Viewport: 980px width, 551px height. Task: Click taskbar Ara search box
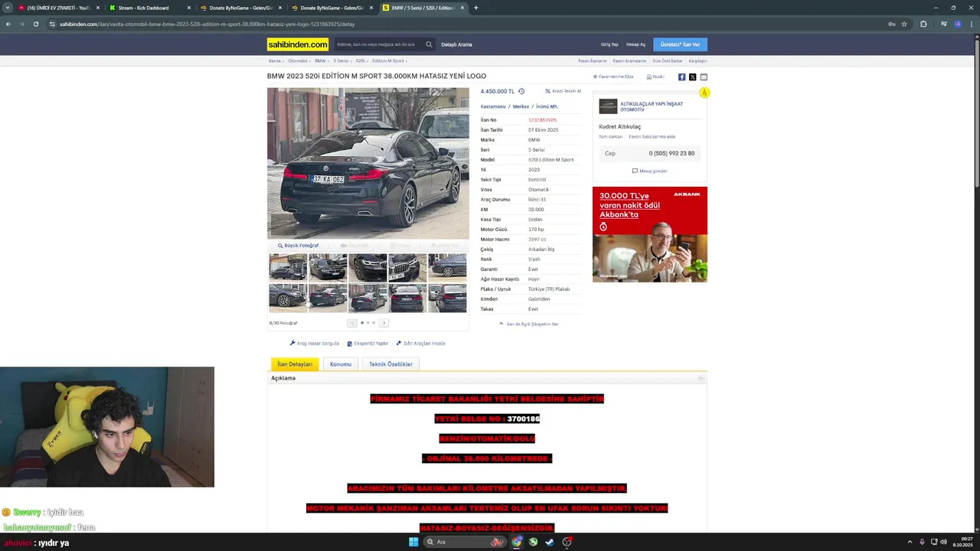pyautogui.click(x=465, y=542)
